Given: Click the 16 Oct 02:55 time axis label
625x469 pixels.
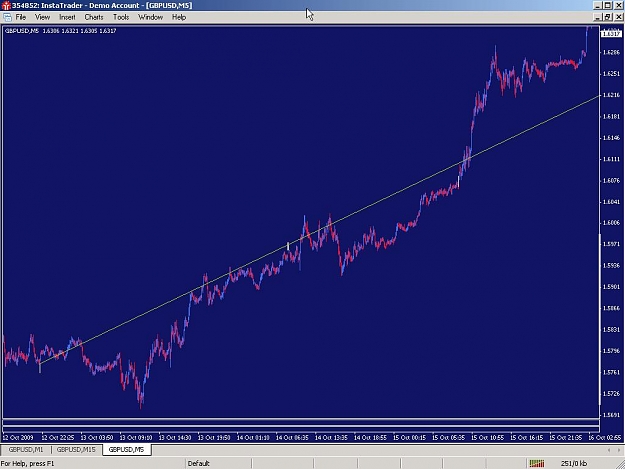Looking at the screenshot, I should pos(605,437).
